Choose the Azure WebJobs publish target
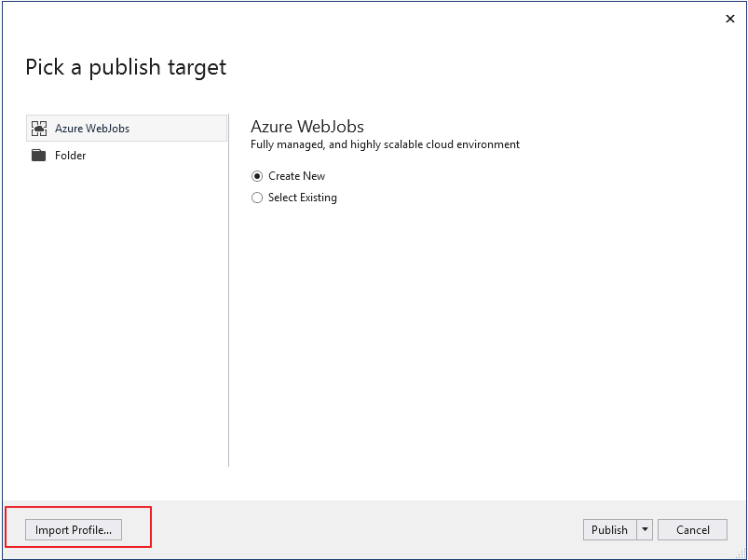 [127, 129]
